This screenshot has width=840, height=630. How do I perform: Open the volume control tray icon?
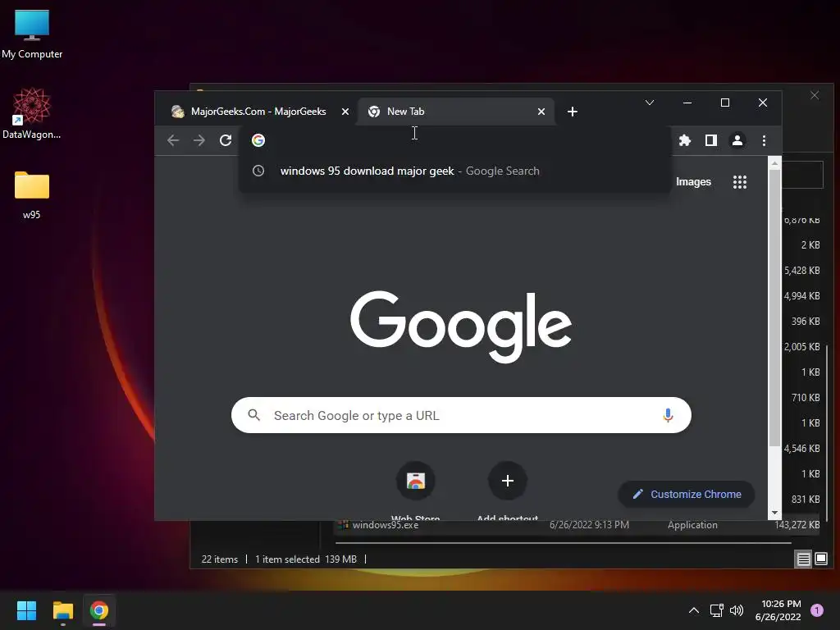pos(737,610)
